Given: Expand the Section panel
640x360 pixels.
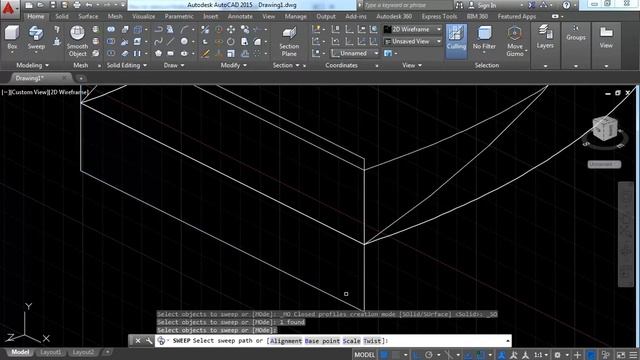Looking at the screenshot, I should (286, 65).
